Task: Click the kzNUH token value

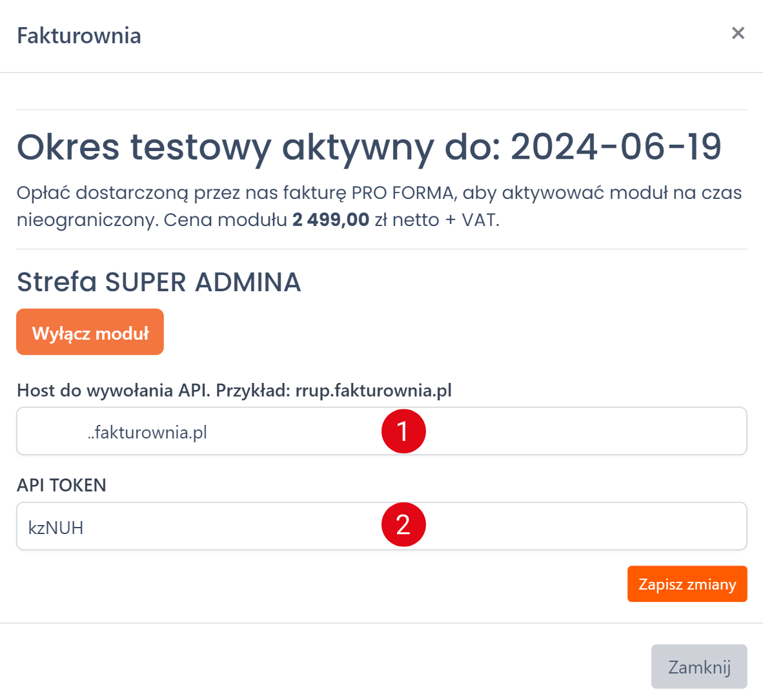Action: click(x=56, y=528)
